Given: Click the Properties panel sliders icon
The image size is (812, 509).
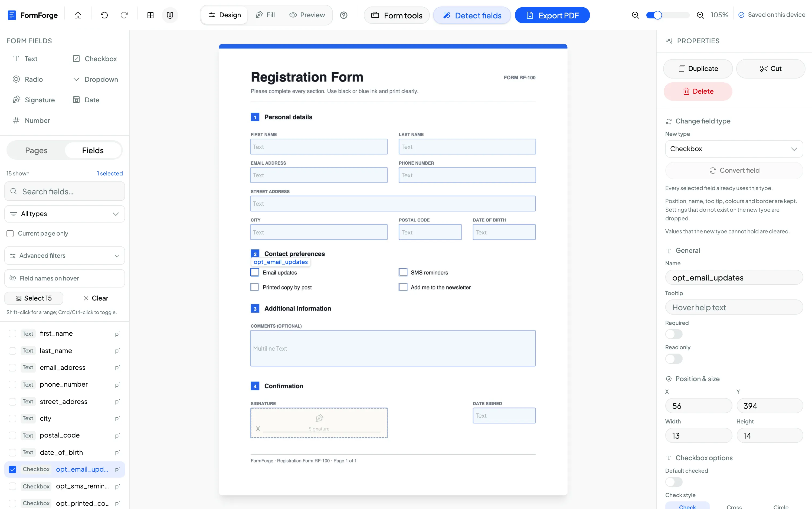Looking at the screenshot, I should [x=669, y=41].
